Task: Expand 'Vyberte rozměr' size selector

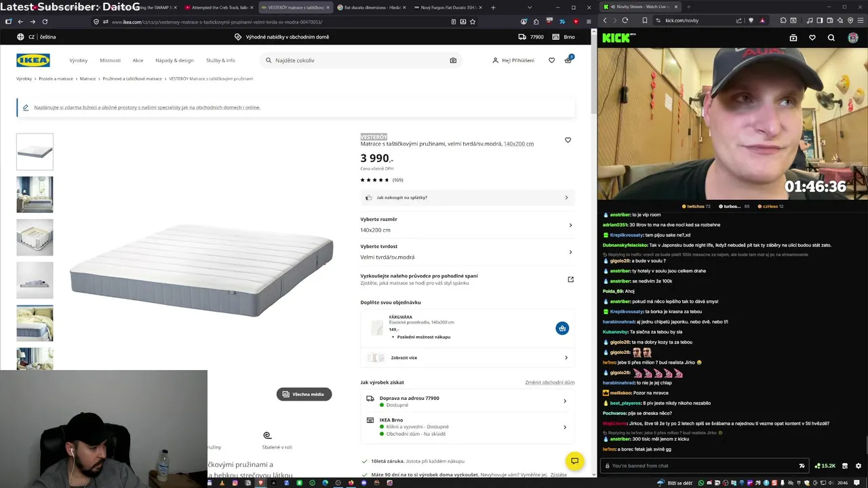Action: click(x=467, y=224)
